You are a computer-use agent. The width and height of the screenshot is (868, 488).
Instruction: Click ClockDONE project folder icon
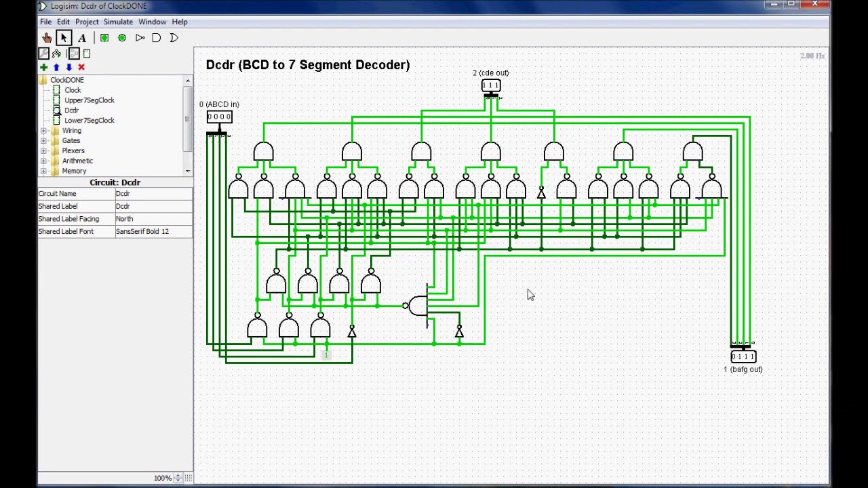[x=43, y=80]
